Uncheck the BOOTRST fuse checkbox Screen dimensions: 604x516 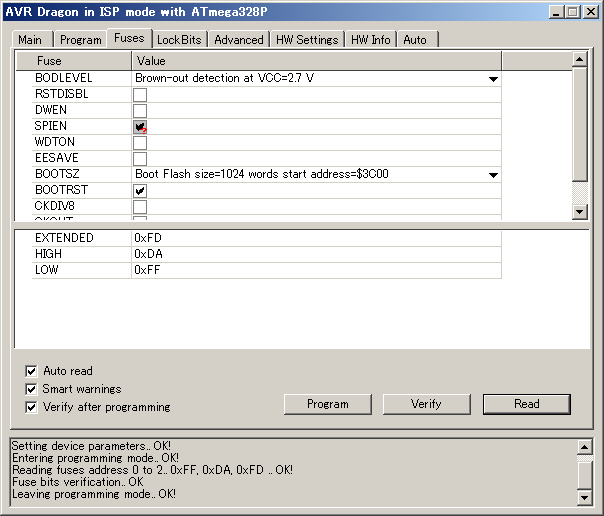tap(140, 191)
